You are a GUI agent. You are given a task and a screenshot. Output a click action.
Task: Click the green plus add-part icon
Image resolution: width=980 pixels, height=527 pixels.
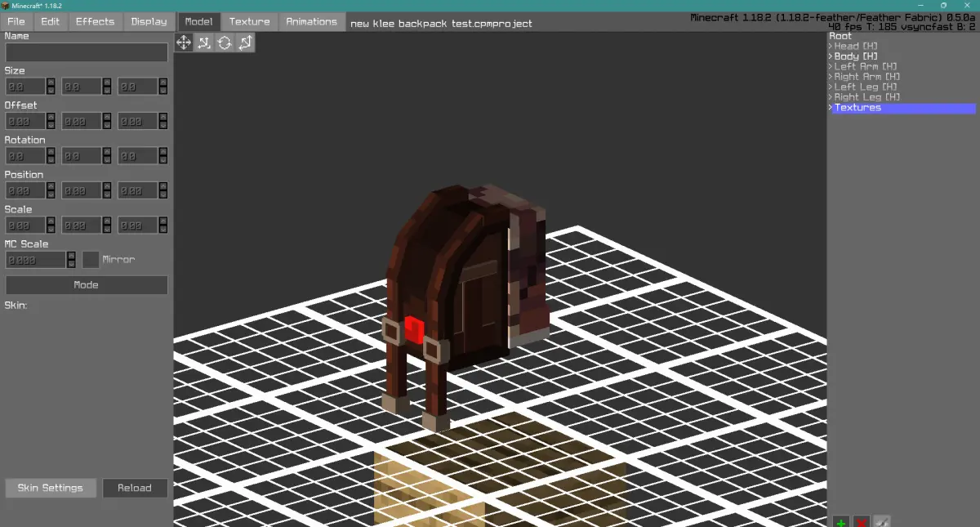tap(840, 522)
